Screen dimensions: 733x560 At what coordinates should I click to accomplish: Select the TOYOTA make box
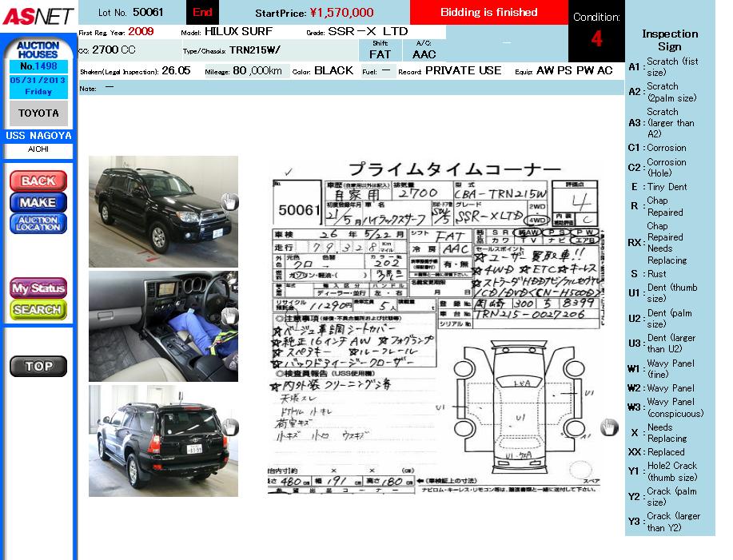coord(38,113)
